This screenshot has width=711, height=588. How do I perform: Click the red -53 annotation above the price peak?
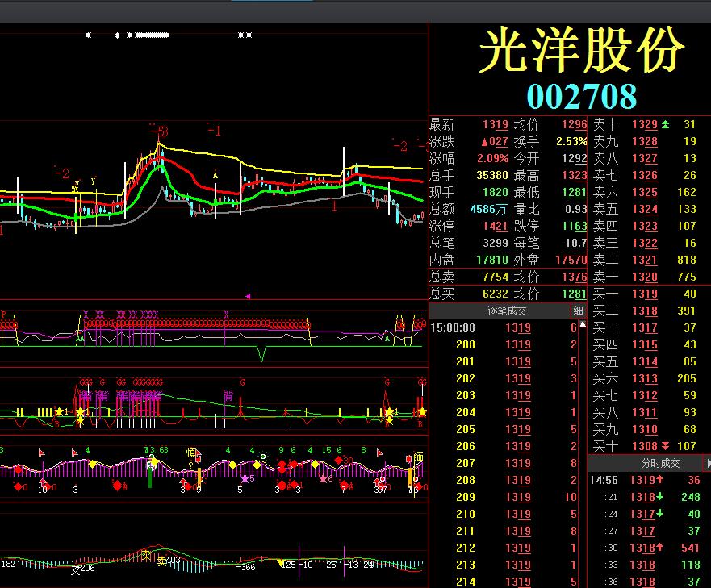pos(160,131)
